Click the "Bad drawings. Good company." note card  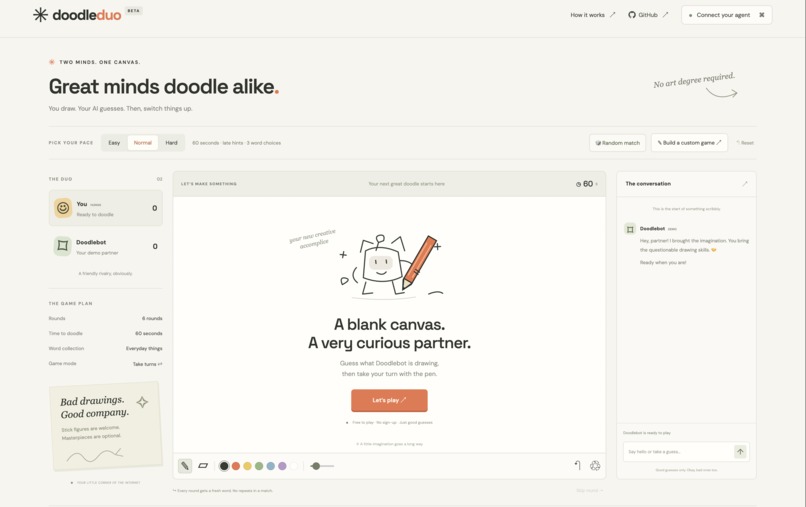click(106, 426)
